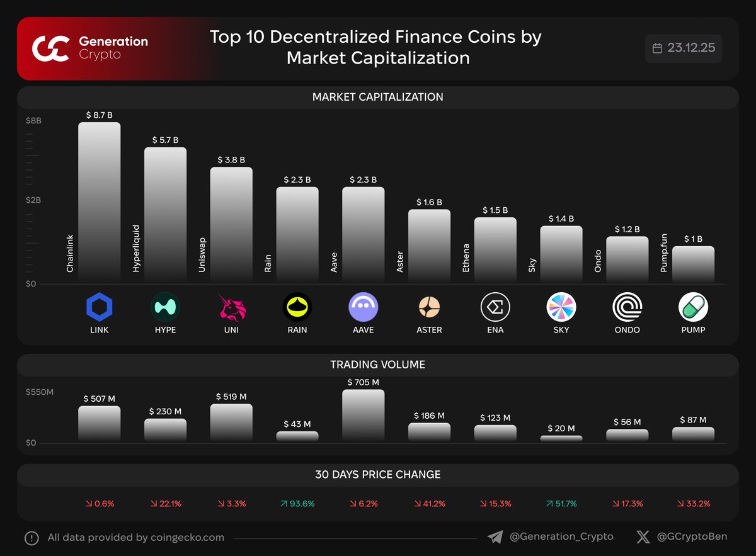The image size is (756, 556).
Task: Click the RAIN coin icon
Action: [297, 308]
